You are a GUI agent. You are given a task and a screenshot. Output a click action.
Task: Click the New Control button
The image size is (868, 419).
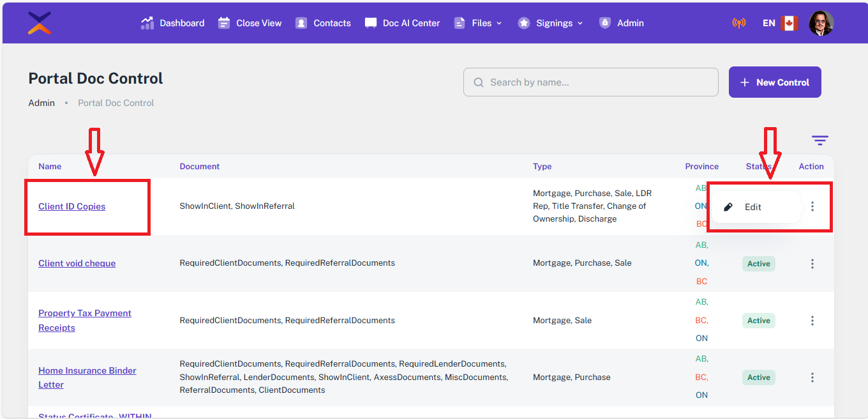[775, 82]
